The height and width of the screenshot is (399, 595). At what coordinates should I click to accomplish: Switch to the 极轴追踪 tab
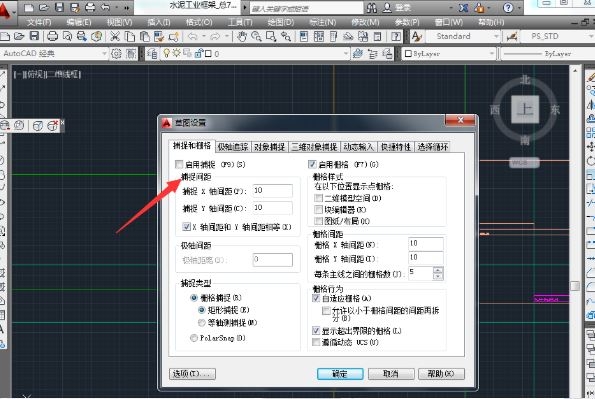pyautogui.click(x=233, y=147)
